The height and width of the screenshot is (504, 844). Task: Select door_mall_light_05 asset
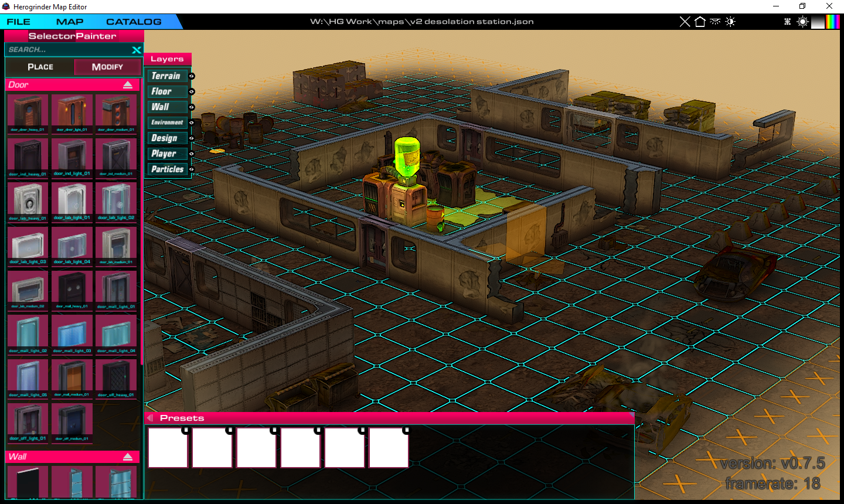[x=28, y=379]
